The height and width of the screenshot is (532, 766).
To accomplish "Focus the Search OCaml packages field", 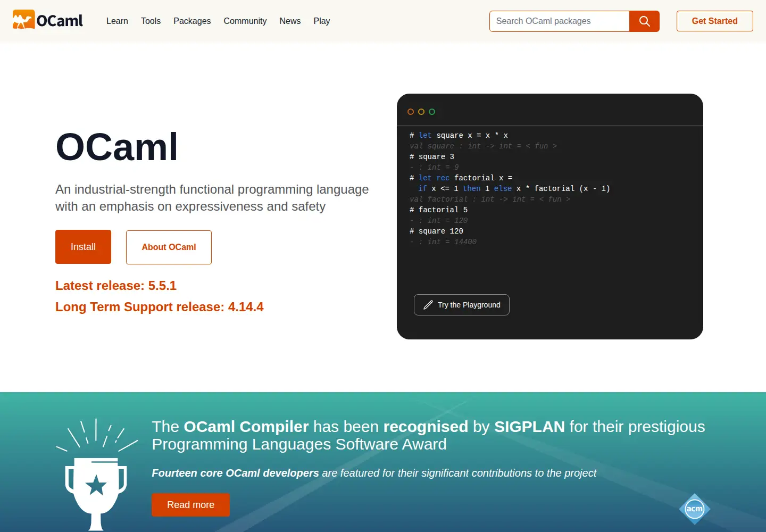I will click(x=559, y=21).
